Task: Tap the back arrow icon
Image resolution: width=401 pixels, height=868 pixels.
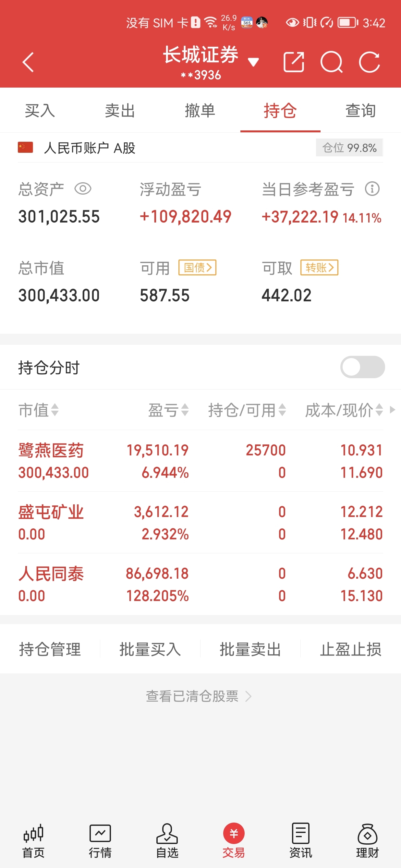Action: point(28,62)
